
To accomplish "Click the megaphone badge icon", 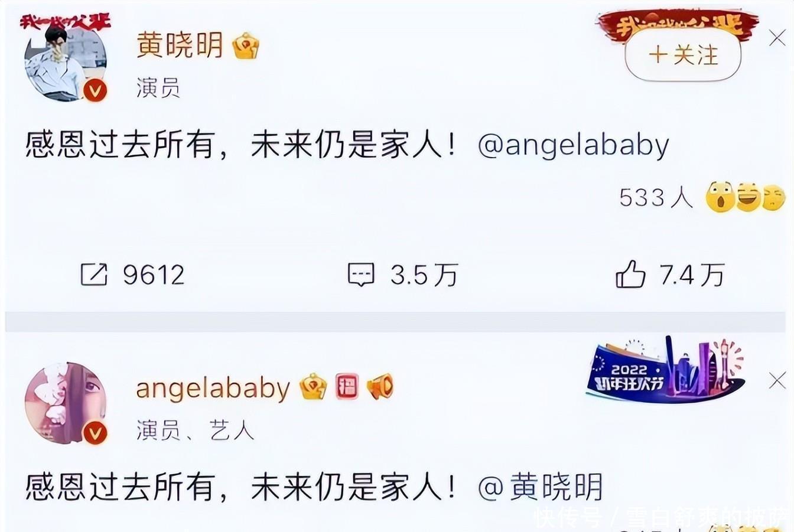I will click(379, 387).
